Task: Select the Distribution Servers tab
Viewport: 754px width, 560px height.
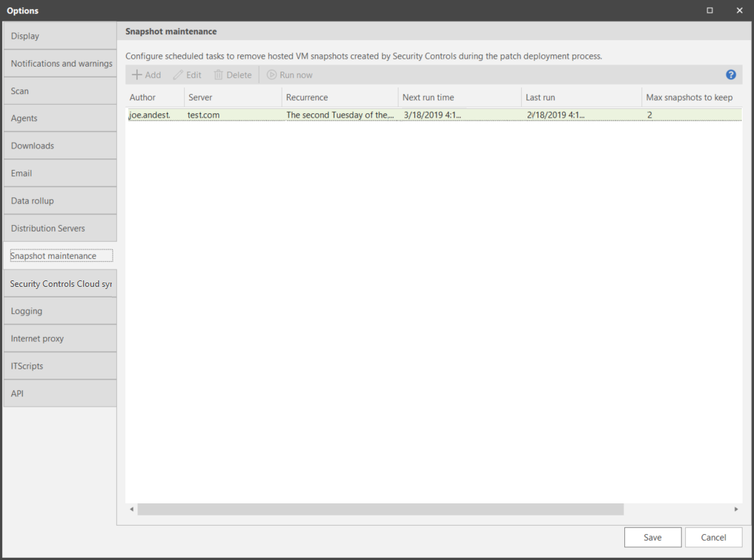Action: coord(59,229)
